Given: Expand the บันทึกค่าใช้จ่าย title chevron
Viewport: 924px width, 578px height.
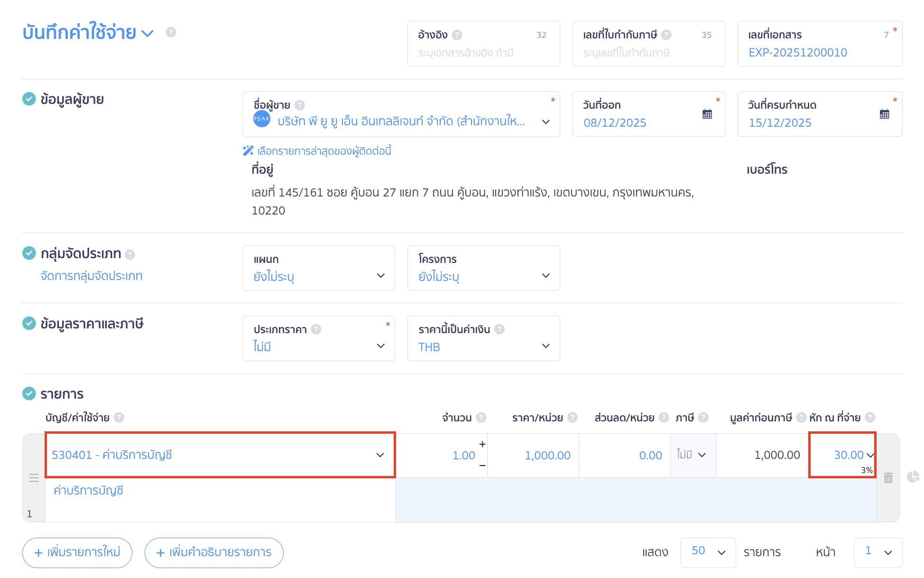Looking at the screenshot, I should (148, 33).
